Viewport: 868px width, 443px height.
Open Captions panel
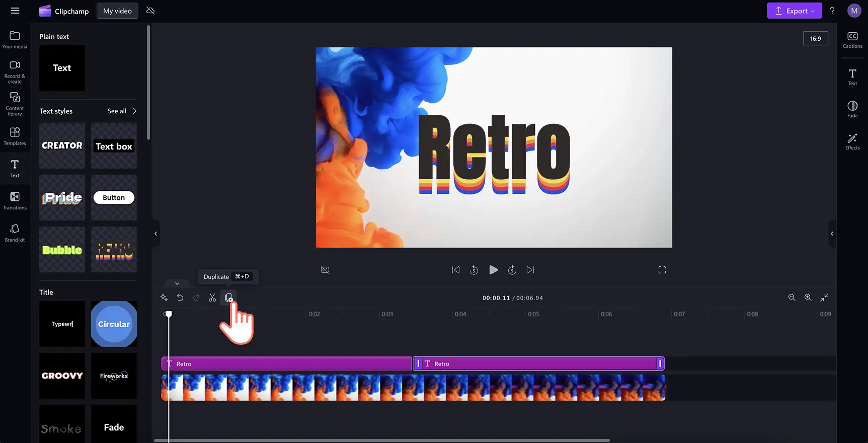(x=852, y=40)
